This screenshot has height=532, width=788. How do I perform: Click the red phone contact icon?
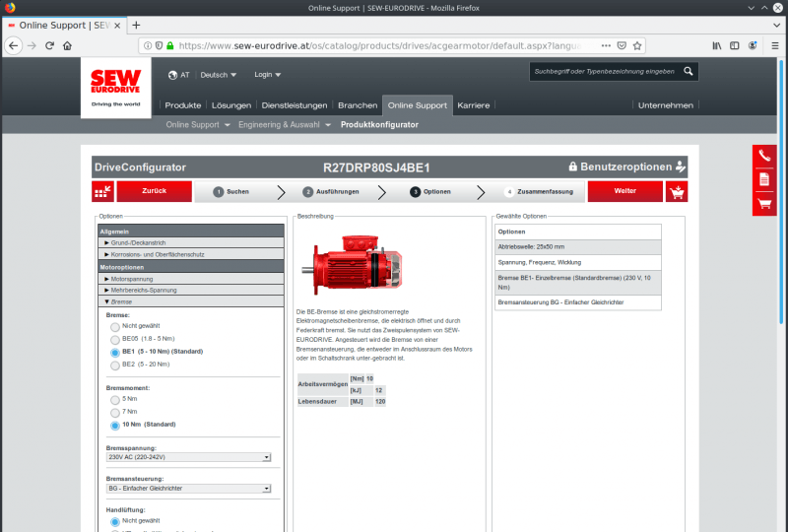(x=764, y=156)
